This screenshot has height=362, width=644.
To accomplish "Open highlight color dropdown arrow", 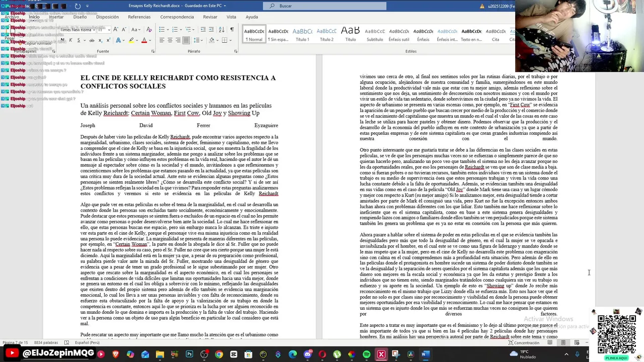I will tap(137, 40).
